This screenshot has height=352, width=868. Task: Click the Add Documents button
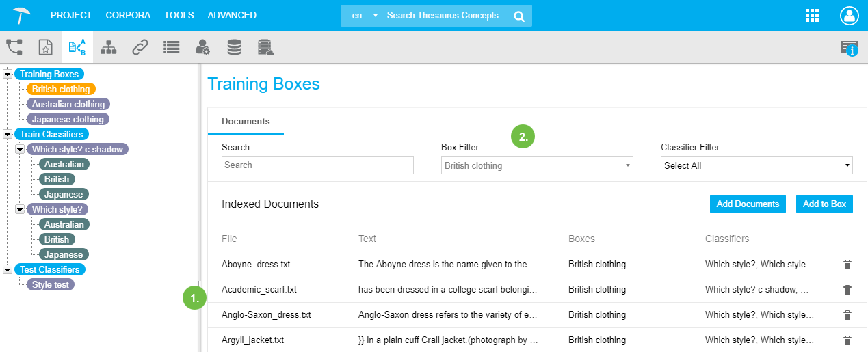click(x=748, y=204)
